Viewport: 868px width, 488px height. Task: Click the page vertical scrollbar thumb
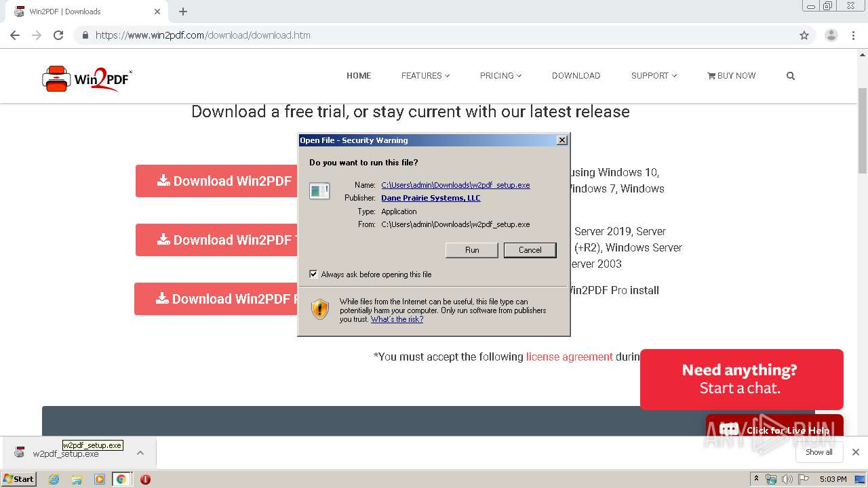[x=863, y=130]
